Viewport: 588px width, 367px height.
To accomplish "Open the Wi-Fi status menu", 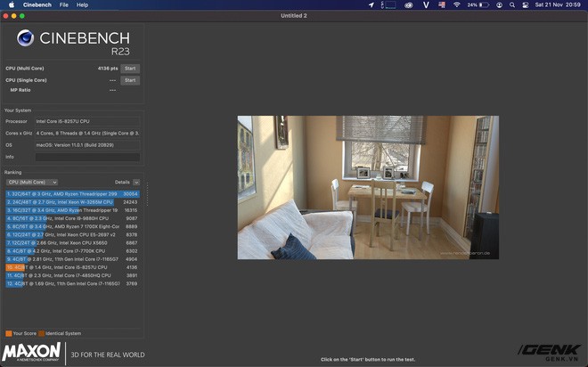I will tap(457, 4).
